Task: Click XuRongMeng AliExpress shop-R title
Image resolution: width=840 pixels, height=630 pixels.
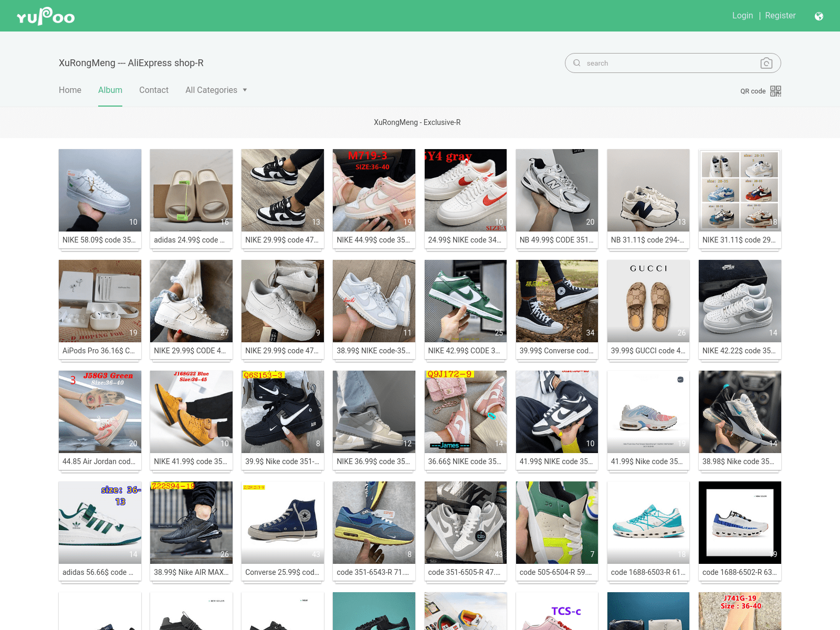Action: 131,63
